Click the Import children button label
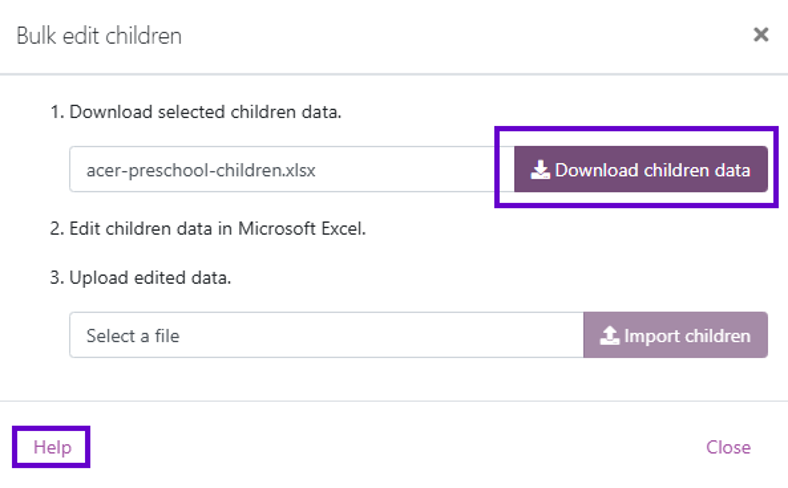Viewport: 788px width, 488px height. (x=687, y=336)
